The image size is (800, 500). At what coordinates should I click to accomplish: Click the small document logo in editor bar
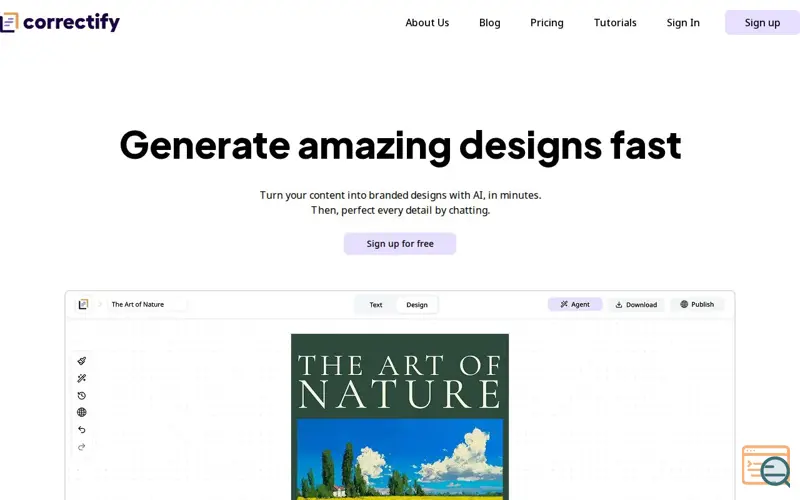(83, 304)
